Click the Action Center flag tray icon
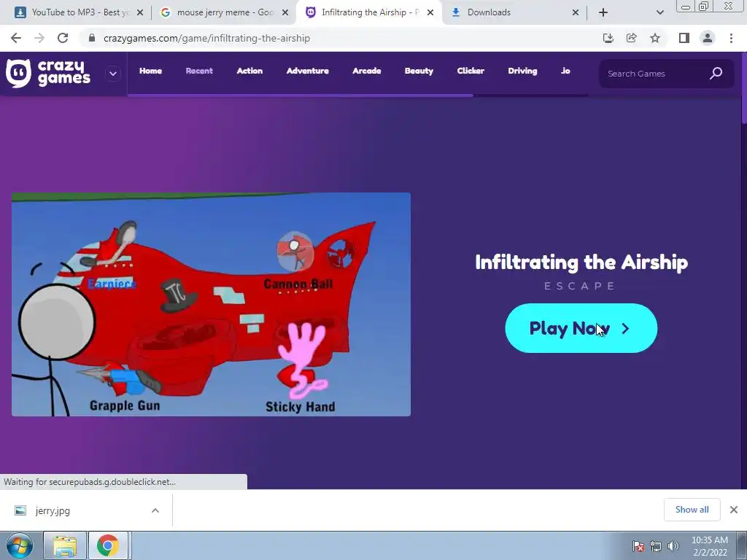Image resolution: width=747 pixels, height=560 pixels. (638, 546)
